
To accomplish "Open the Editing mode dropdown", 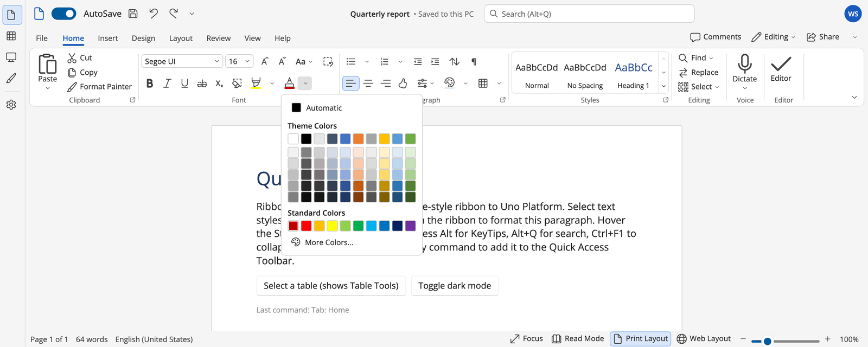I will (774, 37).
